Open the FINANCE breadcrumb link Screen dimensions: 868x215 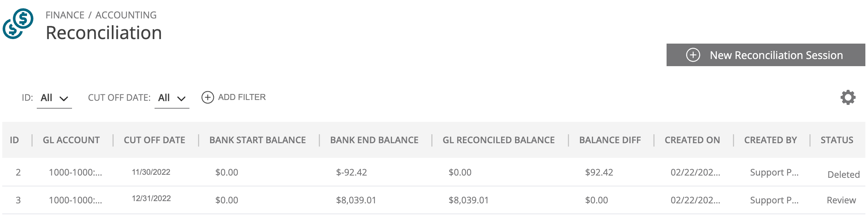65,15
